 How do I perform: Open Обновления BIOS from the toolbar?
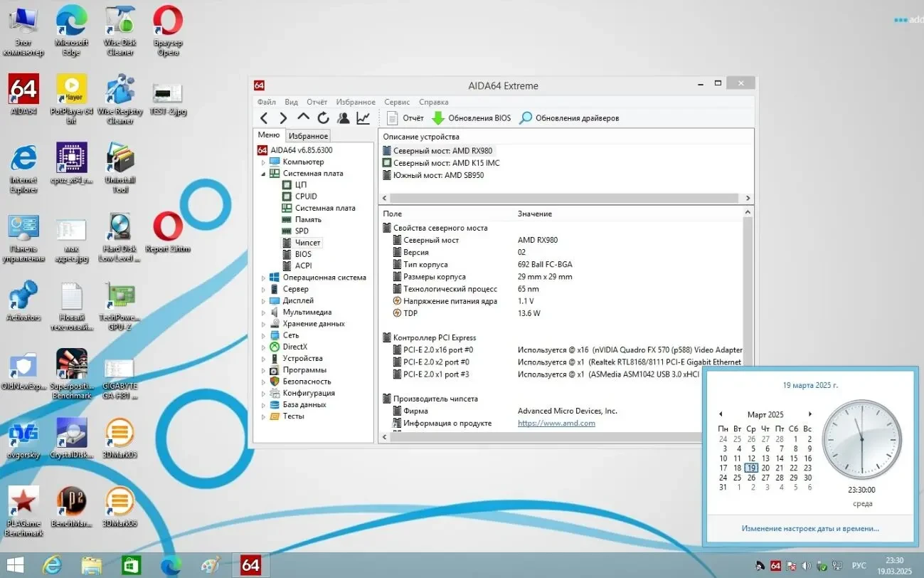pos(472,118)
